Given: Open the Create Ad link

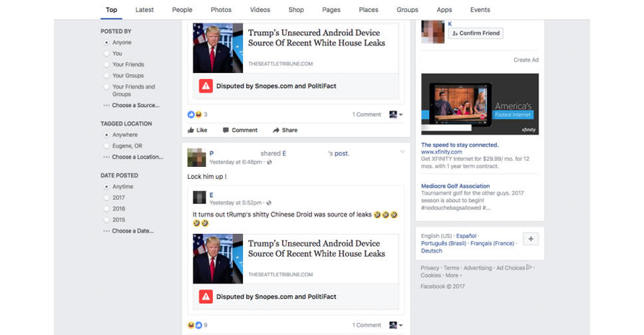Looking at the screenshot, I should [x=526, y=60].
